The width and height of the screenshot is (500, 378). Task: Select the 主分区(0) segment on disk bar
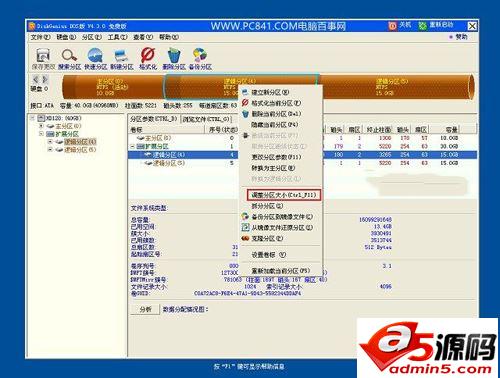pos(113,87)
